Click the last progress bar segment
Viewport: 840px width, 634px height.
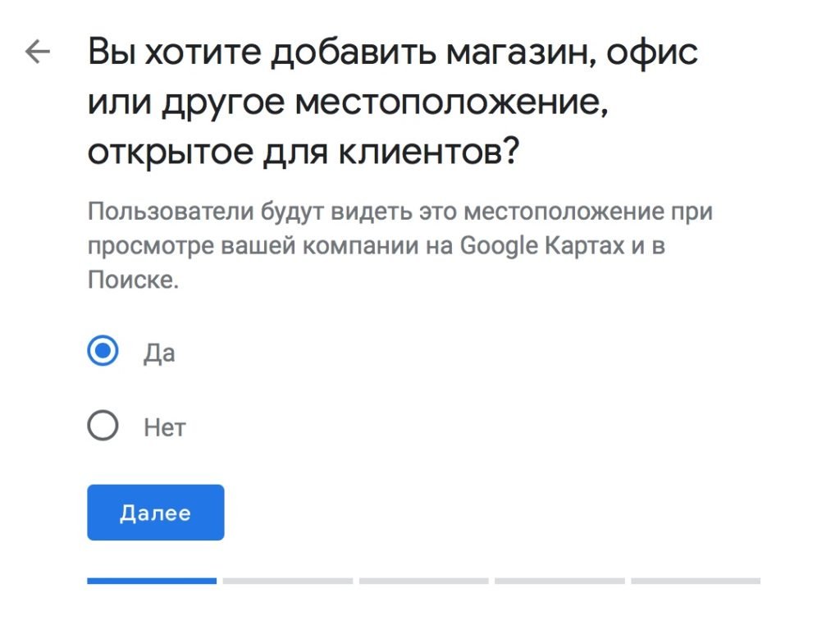click(x=699, y=582)
